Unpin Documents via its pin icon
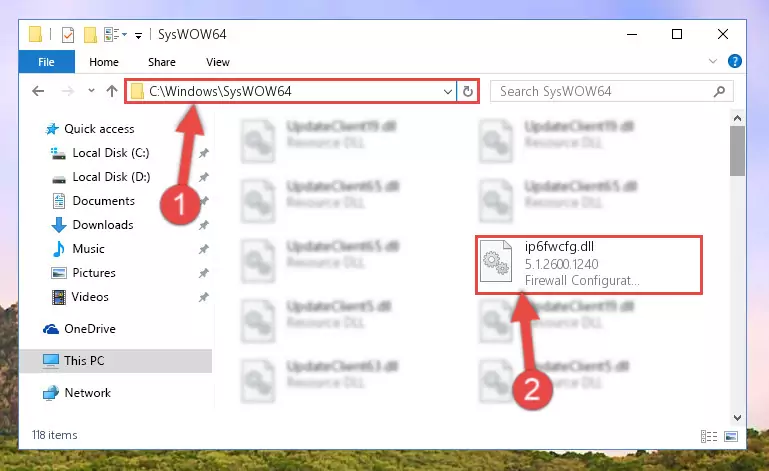Image resolution: width=769 pixels, height=471 pixels. (204, 201)
